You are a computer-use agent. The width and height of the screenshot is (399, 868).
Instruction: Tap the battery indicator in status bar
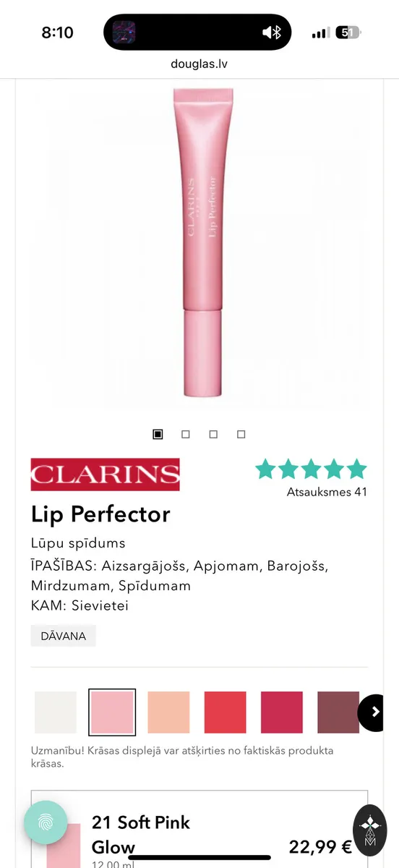coord(348,33)
